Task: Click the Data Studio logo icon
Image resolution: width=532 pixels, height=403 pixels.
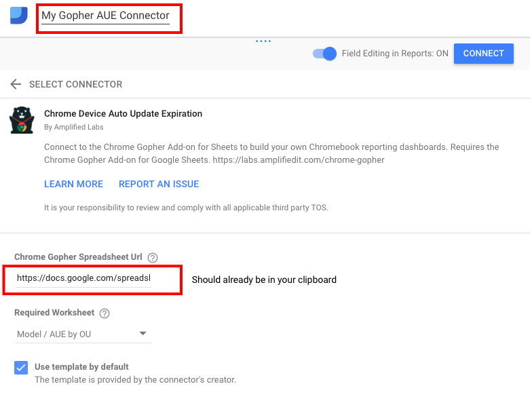Action: (x=18, y=16)
